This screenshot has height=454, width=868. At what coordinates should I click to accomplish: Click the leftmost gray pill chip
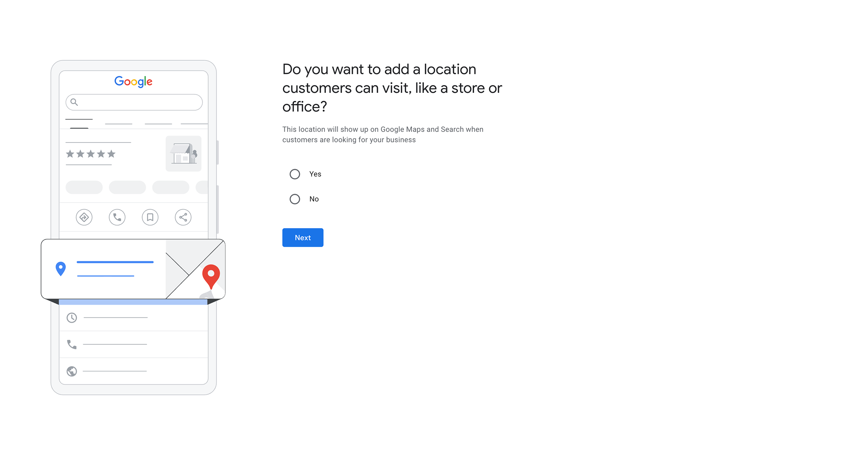84,187
